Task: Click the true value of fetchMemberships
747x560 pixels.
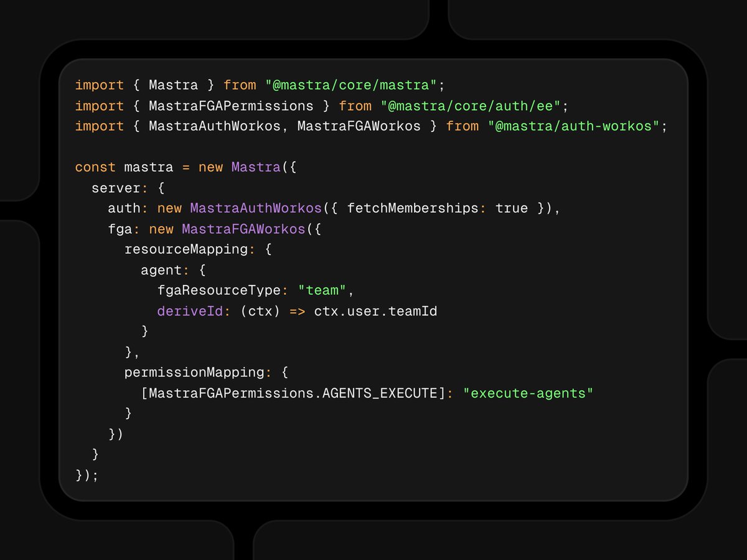Action: 512,208
